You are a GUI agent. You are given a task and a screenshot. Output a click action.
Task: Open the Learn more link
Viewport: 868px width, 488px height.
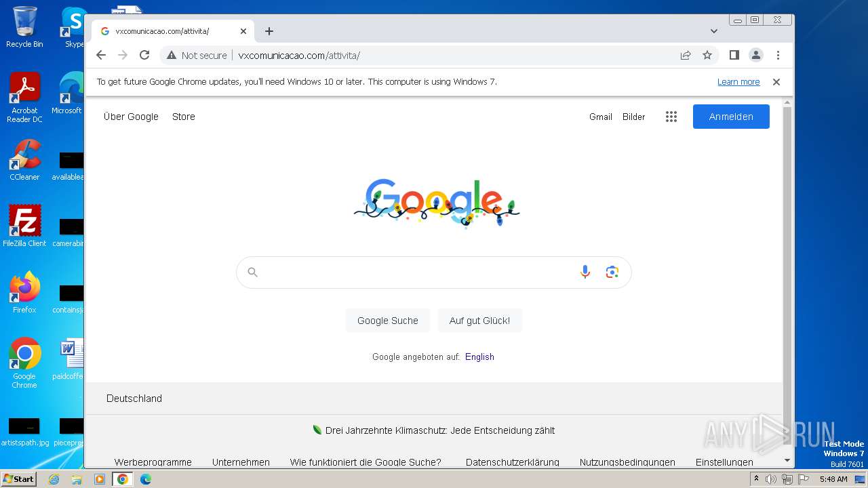(738, 82)
